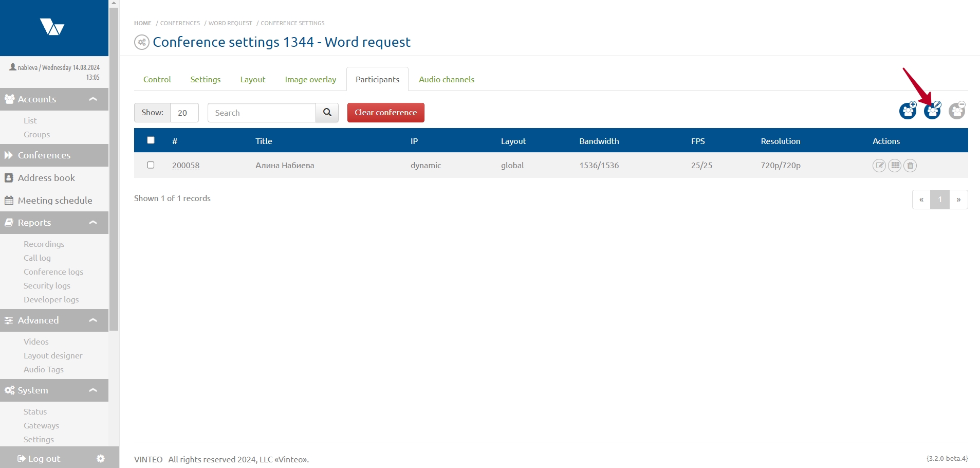The height and width of the screenshot is (468, 980).
Task: Click the edit participants icon with pencil badge
Action: click(x=933, y=110)
